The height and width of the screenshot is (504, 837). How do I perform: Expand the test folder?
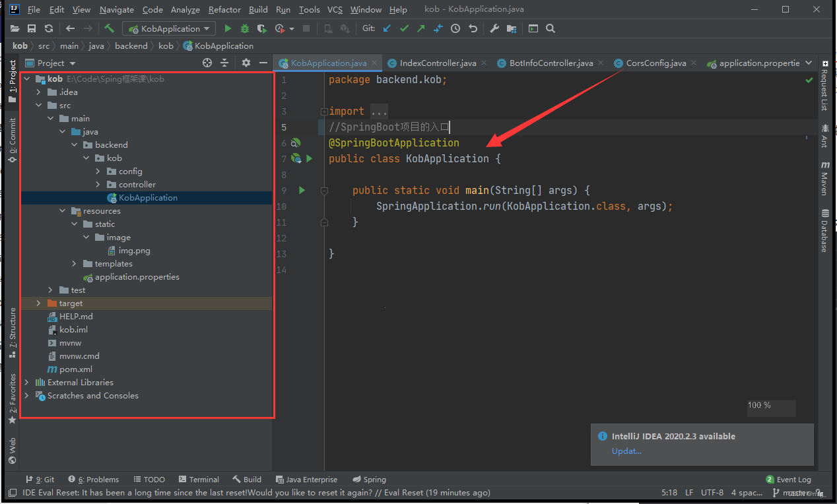pyautogui.click(x=50, y=290)
